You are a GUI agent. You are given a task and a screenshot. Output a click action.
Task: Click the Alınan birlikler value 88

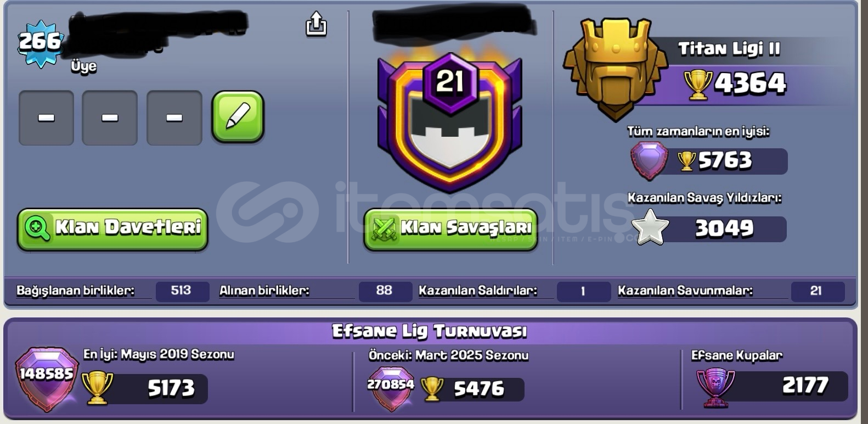click(385, 291)
